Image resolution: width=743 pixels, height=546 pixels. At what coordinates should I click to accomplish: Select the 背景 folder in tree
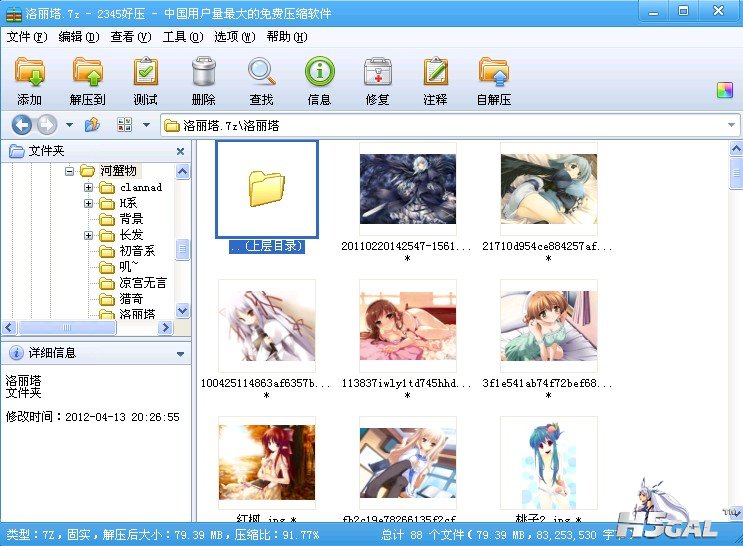[x=131, y=218]
